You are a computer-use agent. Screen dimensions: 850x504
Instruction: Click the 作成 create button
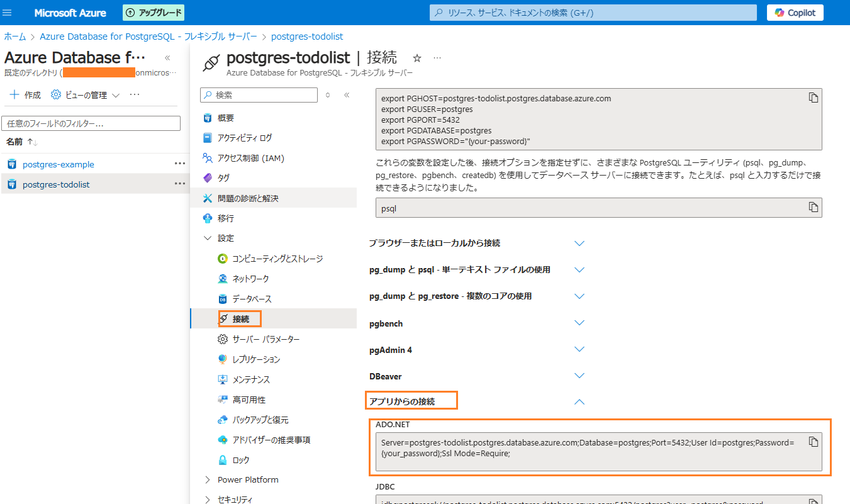tap(25, 95)
